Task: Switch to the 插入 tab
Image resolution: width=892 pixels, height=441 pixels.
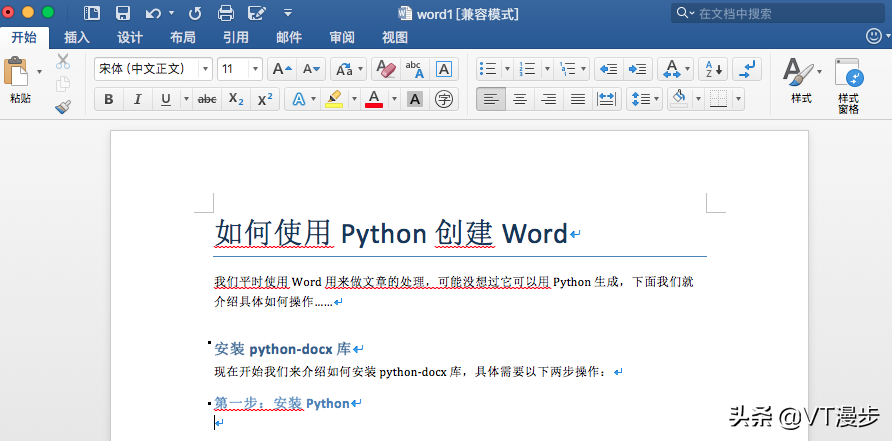Action: (77, 38)
